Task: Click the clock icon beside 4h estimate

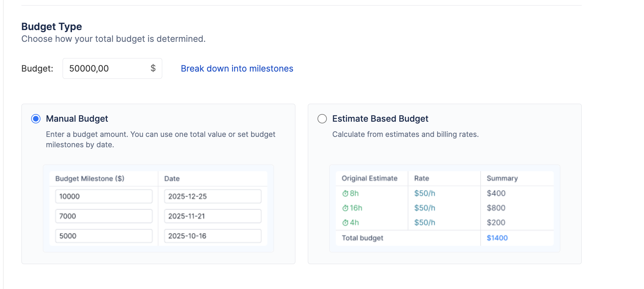Action: pos(345,223)
